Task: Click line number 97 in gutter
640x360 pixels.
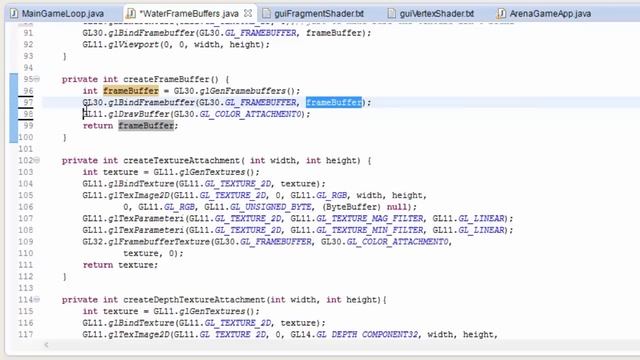Action: point(28,102)
